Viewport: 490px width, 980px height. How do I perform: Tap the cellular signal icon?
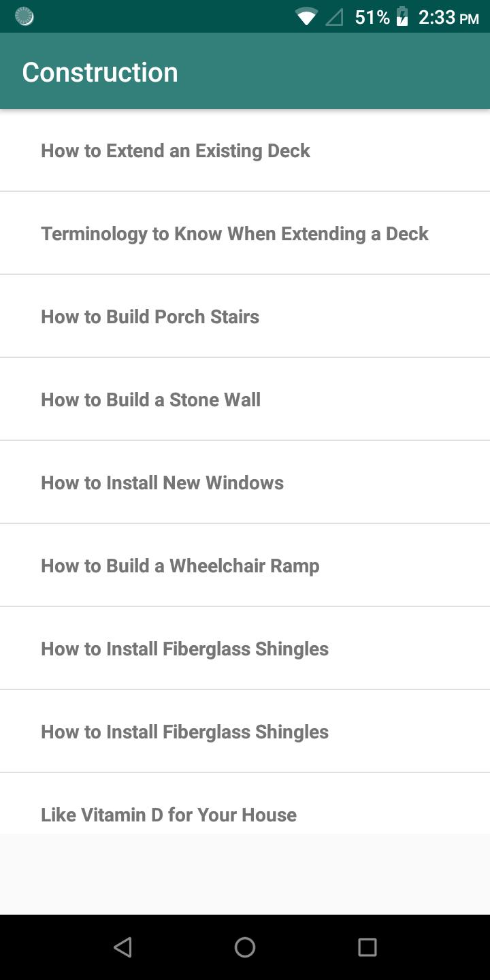(x=334, y=16)
